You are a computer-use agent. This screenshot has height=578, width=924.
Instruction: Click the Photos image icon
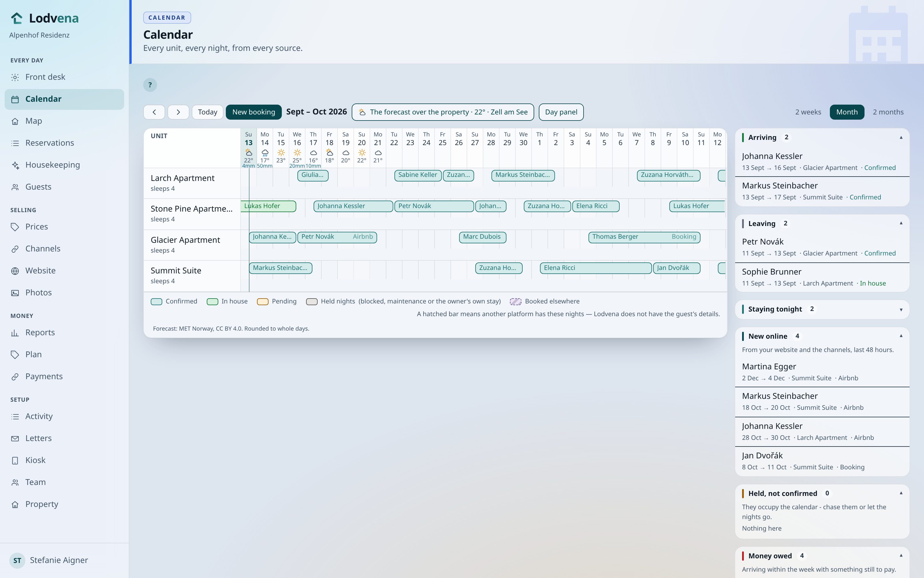pyautogui.click(x=15, y=293)
